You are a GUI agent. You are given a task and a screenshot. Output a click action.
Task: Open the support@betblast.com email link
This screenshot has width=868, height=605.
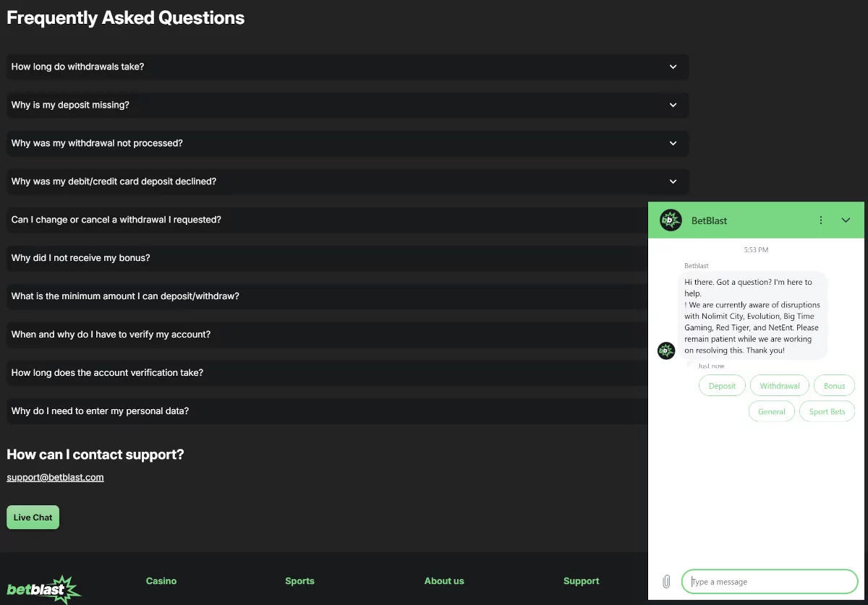tap(56, 477)
